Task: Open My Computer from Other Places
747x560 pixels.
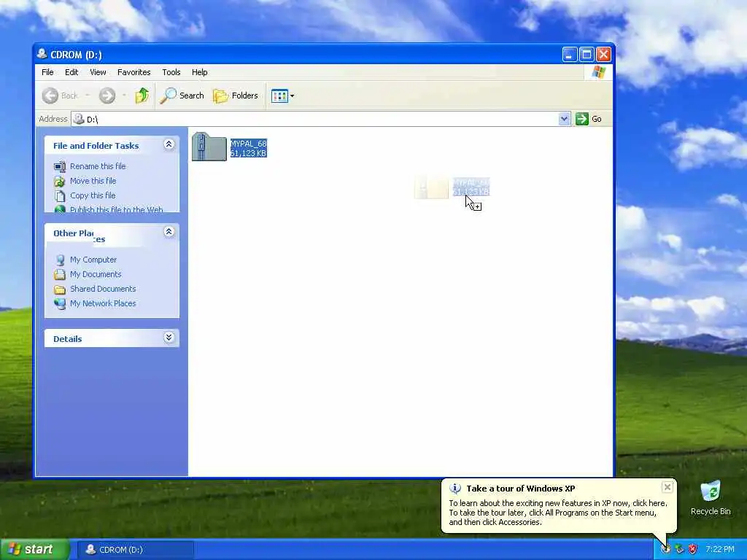Action: click(93, 260)
